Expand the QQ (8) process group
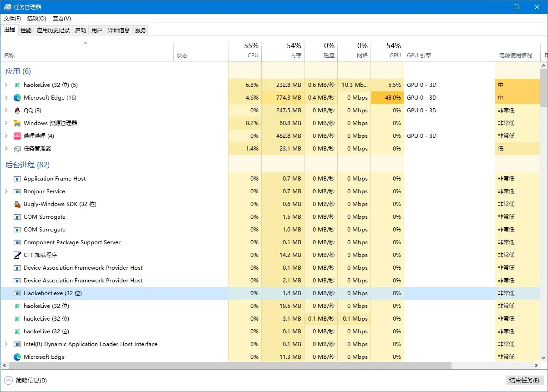548x392 pixels. [6, 111]
